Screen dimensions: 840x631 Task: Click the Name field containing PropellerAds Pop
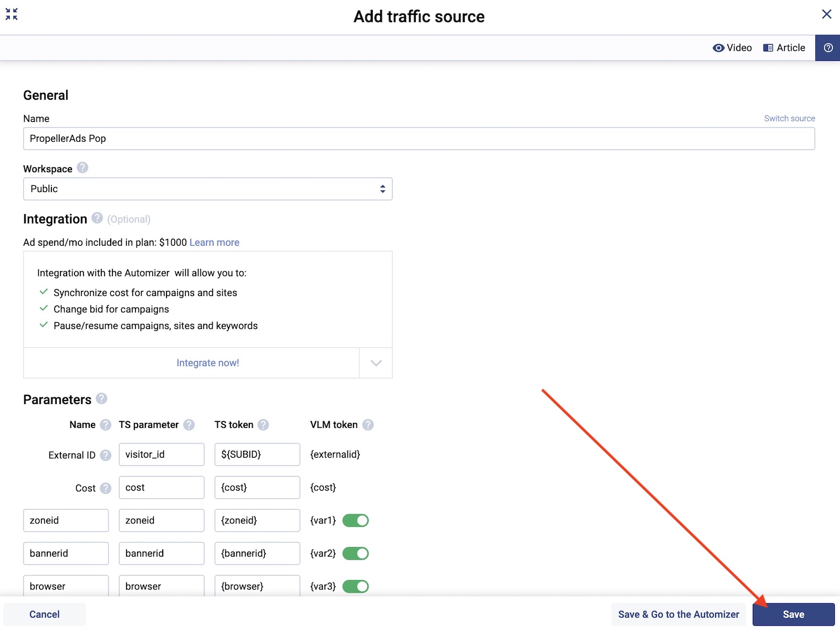(418, 139)
